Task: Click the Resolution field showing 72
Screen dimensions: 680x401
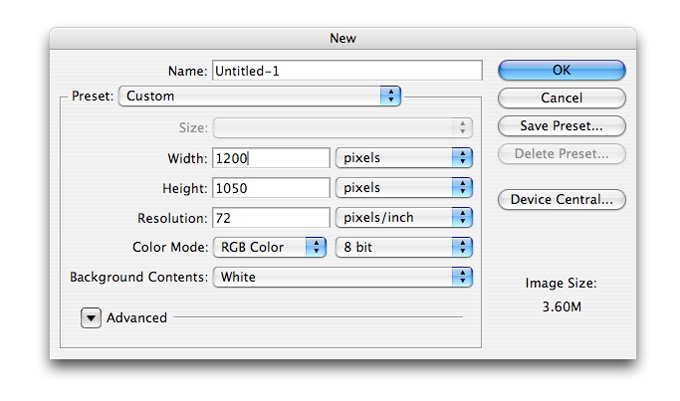Action: tap(270, 217)
